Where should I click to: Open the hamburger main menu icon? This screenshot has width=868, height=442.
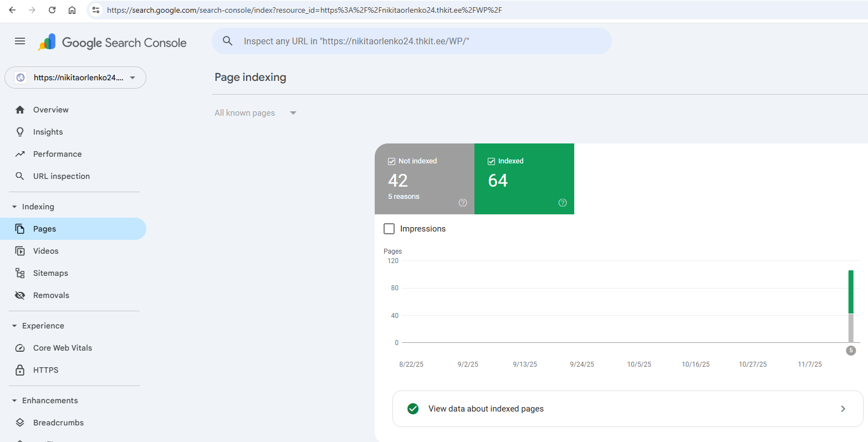(x=20, y=42)
